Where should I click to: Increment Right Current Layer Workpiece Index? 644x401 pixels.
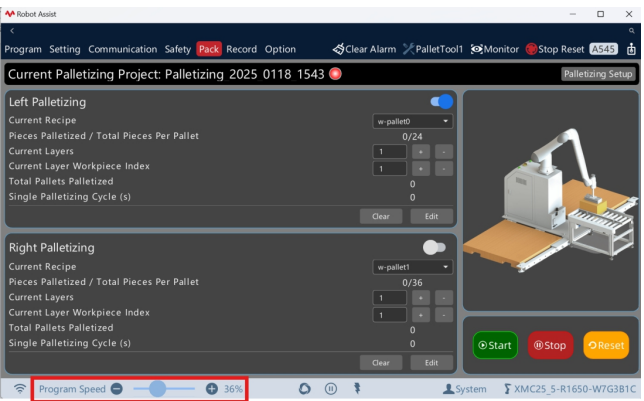point(421,315)
